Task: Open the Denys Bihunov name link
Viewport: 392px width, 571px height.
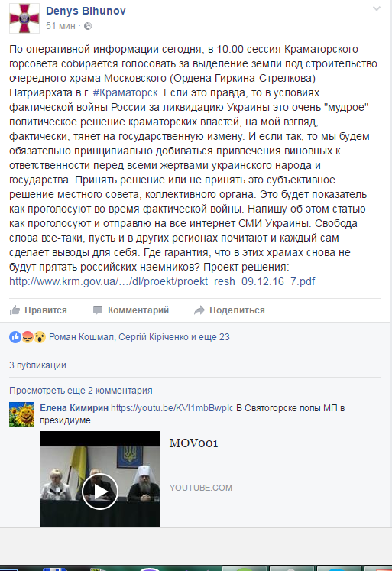Action: tap(86, 11)
